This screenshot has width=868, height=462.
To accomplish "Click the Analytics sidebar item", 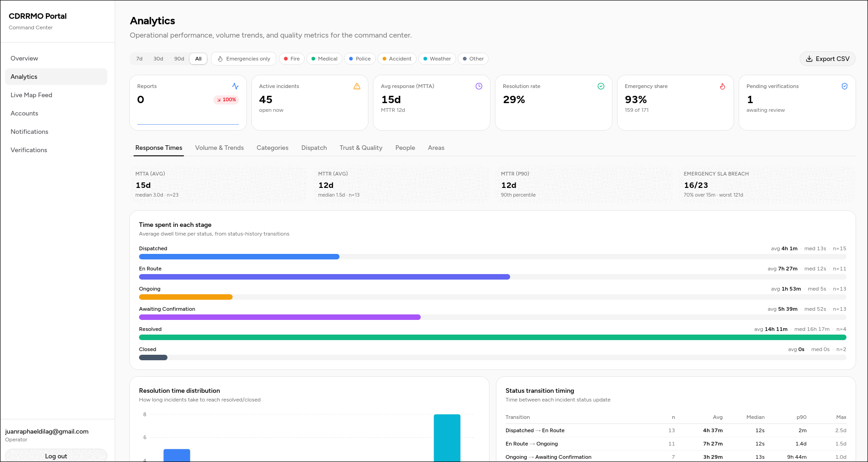I will point(56,77).
